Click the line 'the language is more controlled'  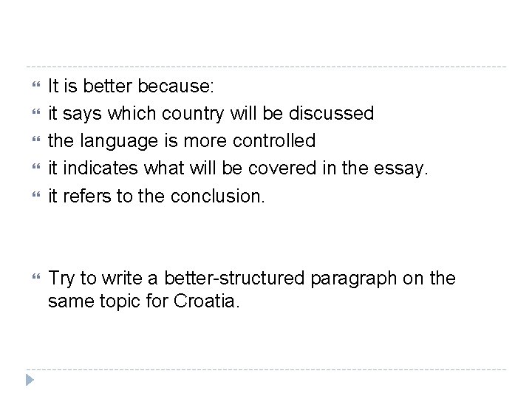click(182, 141)
